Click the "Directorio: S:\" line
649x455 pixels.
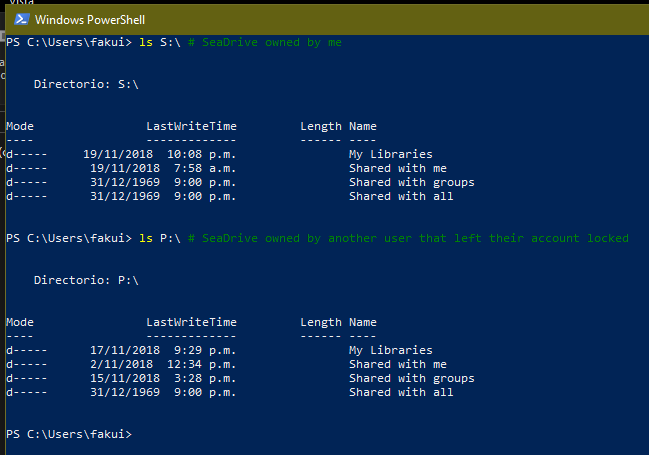[x=86, y=85]
